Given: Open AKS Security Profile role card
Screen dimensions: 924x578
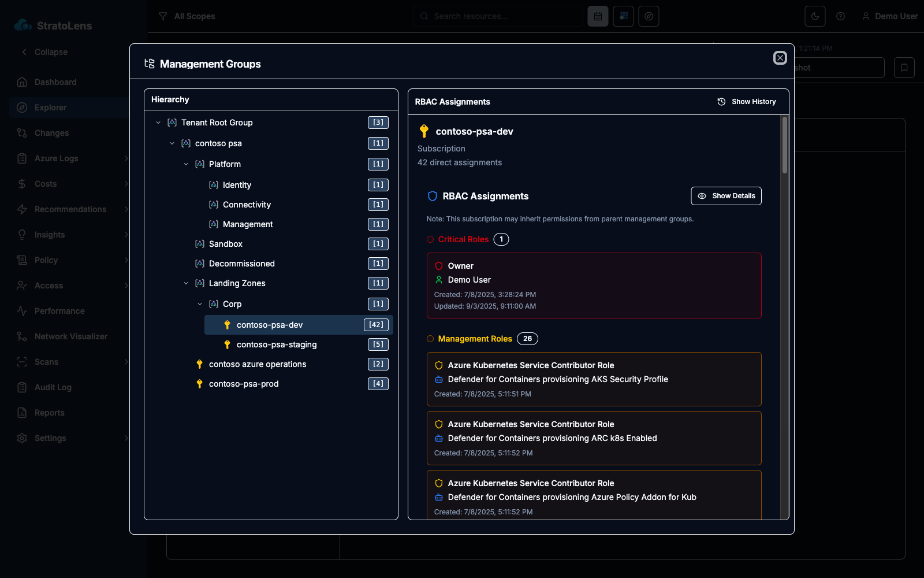Looking at the screenshot, I should pyautogui.click(x=594, y=379).
